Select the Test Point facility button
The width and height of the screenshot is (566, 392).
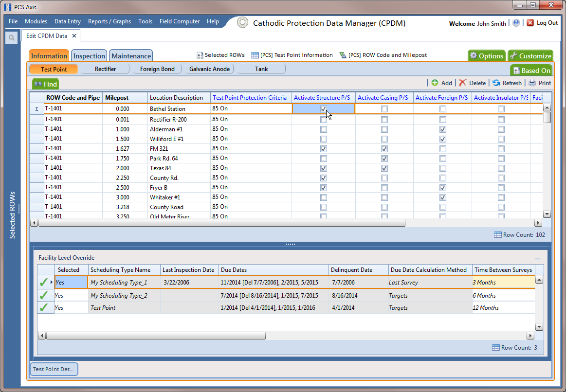[x=54, y=69]
